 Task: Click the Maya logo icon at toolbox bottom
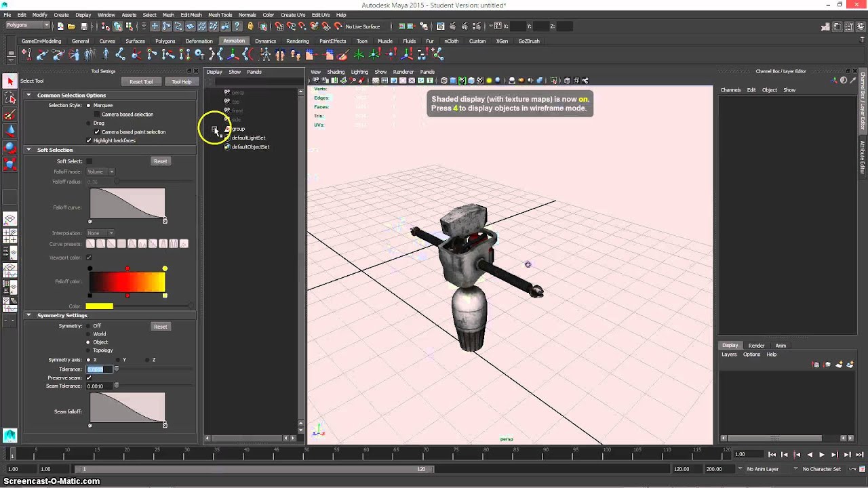(x=9, y=435)
